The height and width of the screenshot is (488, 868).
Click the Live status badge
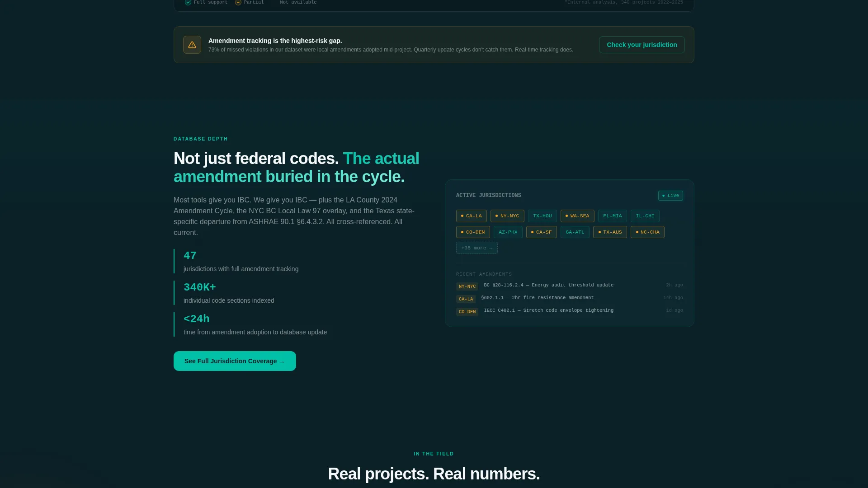(670, 196)
